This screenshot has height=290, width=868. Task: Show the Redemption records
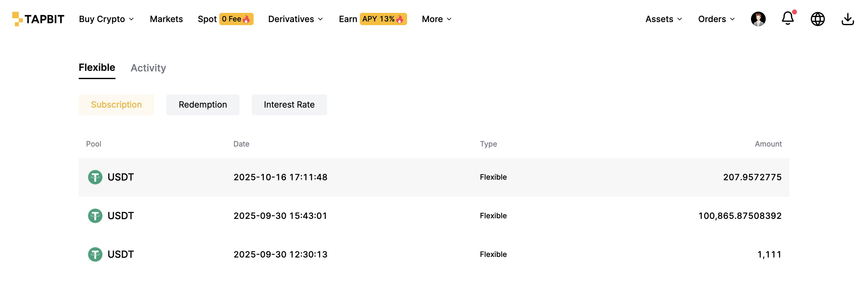pos(203,105)
